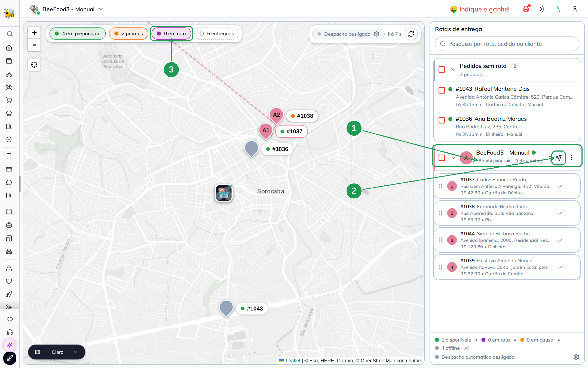
Task: Open the green activity pulse icon
Action: click(559, 9)
